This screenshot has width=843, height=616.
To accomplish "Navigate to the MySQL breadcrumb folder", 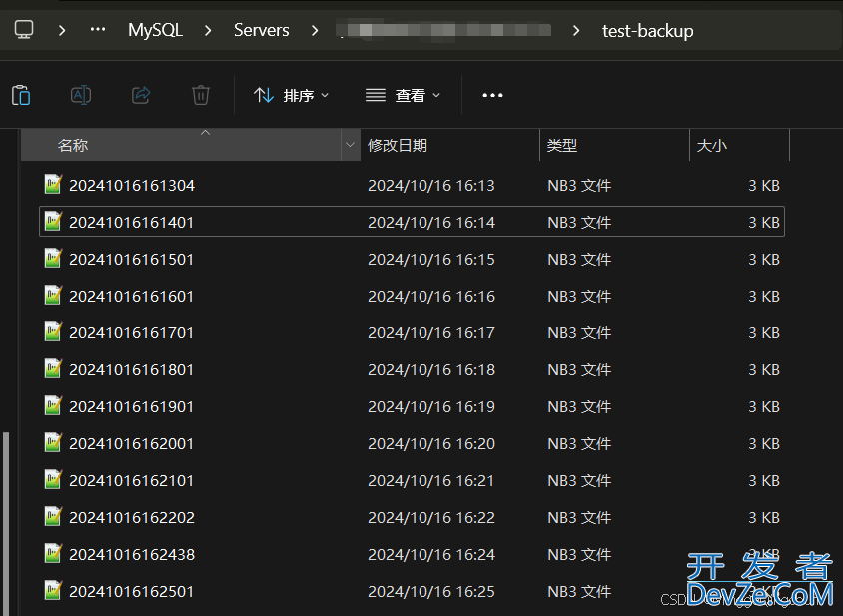I will pos(156,30).
